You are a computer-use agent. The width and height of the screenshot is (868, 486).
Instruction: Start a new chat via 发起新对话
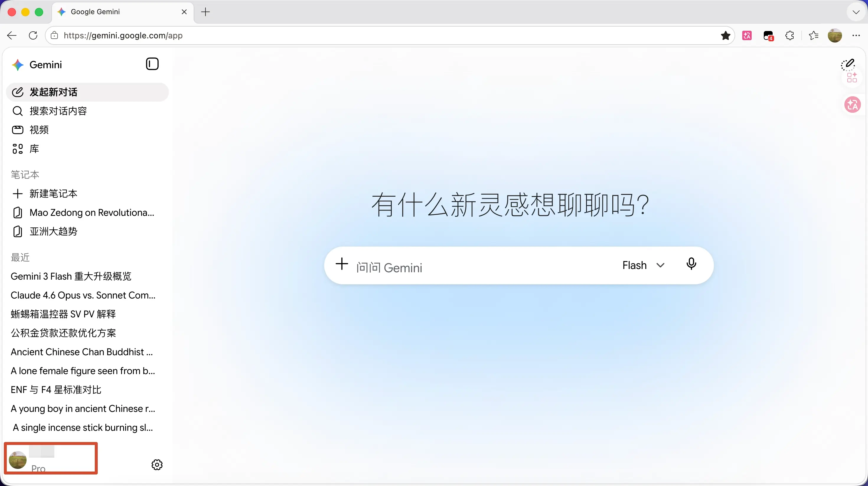(x=87, y=92)
